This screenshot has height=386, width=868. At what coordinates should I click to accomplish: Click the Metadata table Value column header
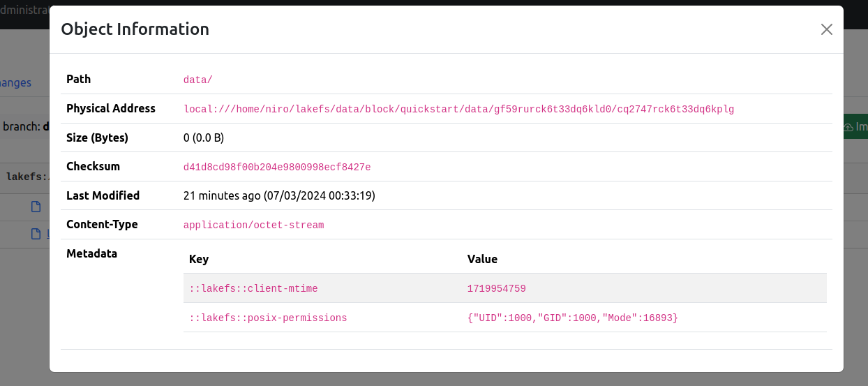point(482,259)
